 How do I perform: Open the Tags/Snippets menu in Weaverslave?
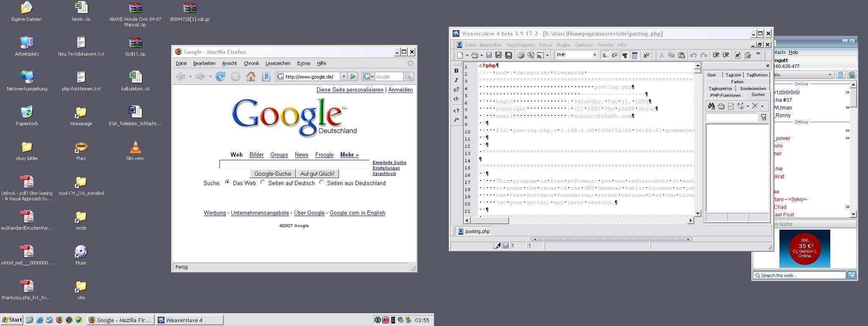point(520,45)
